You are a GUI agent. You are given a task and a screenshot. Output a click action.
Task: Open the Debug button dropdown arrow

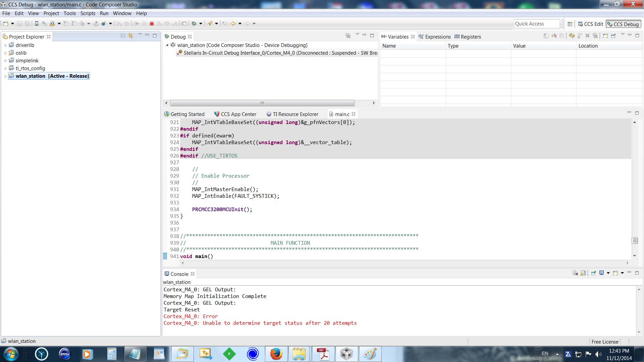pyautogui.click(x=201, y=23)
